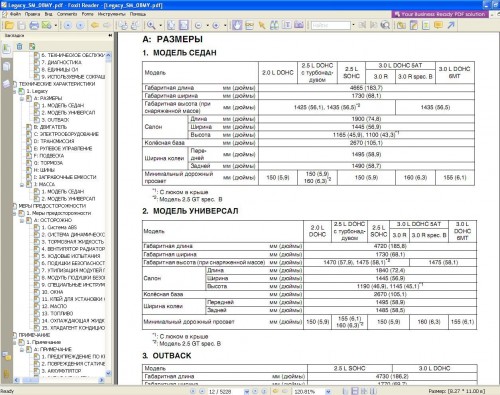The width and height of the screenshot is (500, 395).
Task: Select the Hand tool in the toolbar
Action: (237, 25)
